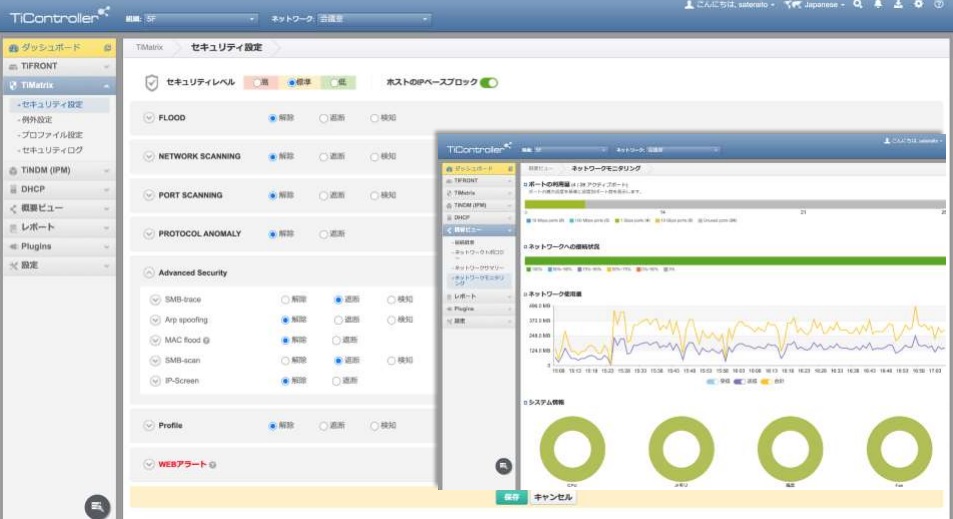Click the CPU donut chart
953x519 pixels.
coord(572,449)
